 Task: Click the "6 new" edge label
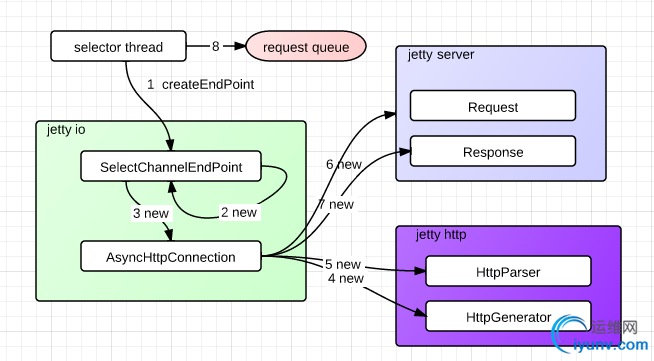[x=344, y=164]
